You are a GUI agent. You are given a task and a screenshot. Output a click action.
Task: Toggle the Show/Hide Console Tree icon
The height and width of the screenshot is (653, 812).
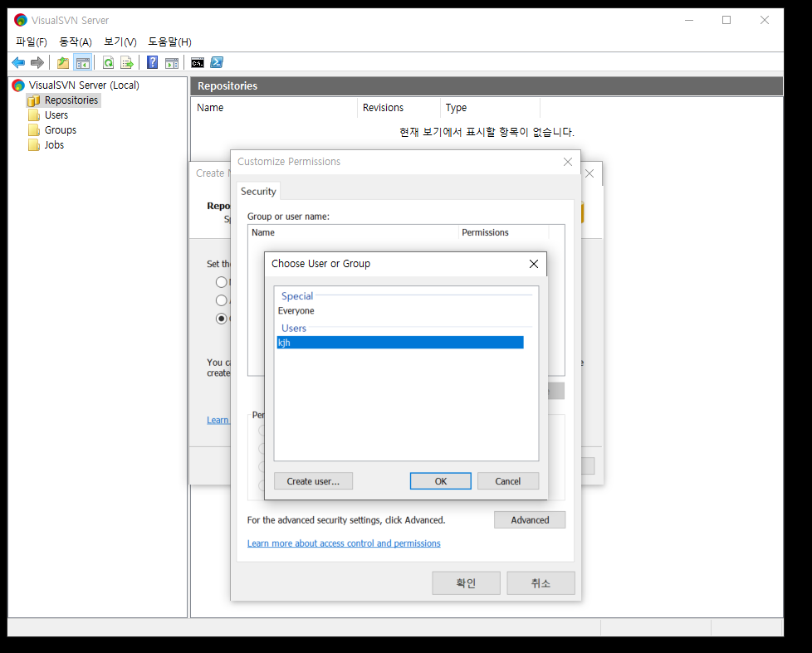tap(82, 62)
